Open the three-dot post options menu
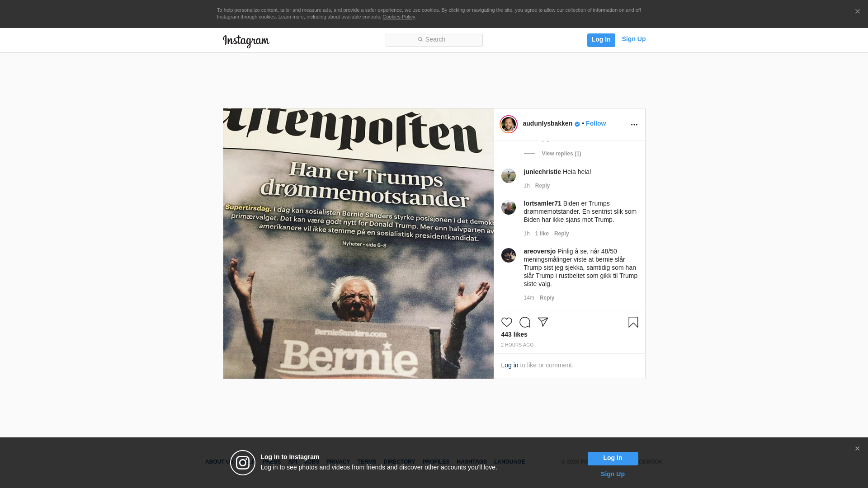Image resolution: width=868 pixels, height=488 pixels. 634,125
